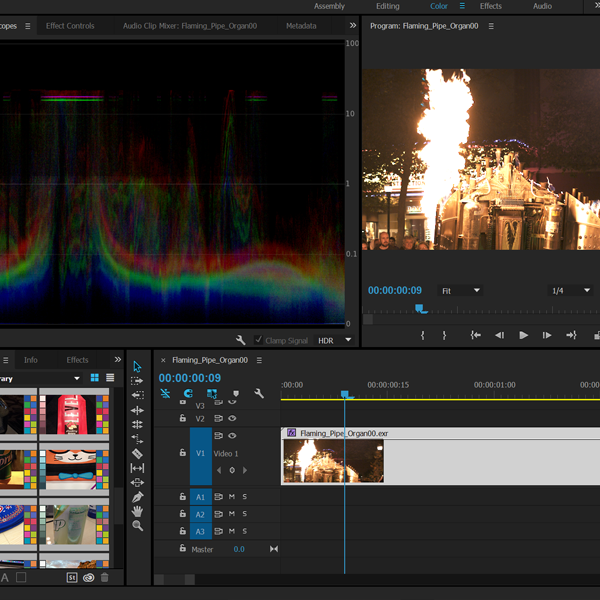
Task: Open the 1/4 playback resolution dropdown
Action: [x=571, y=290]
